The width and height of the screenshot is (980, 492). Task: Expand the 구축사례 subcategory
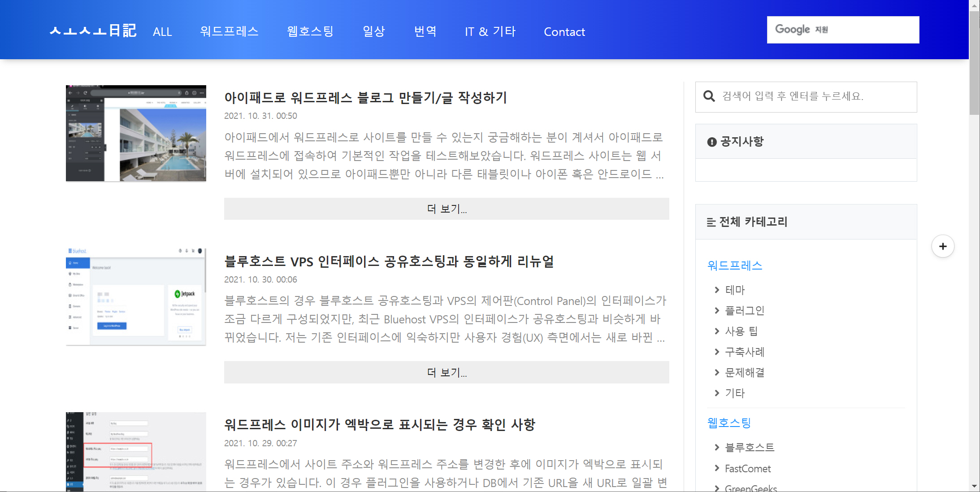(745, 352)
